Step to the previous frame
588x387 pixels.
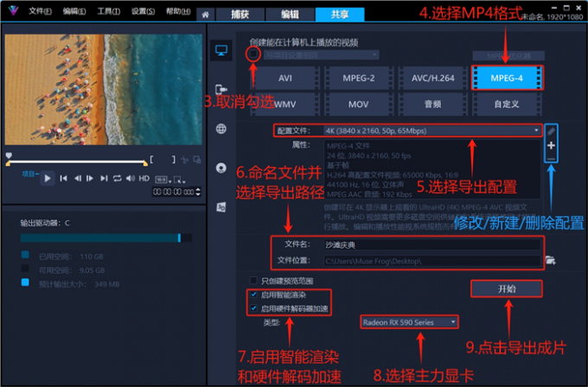78,178
